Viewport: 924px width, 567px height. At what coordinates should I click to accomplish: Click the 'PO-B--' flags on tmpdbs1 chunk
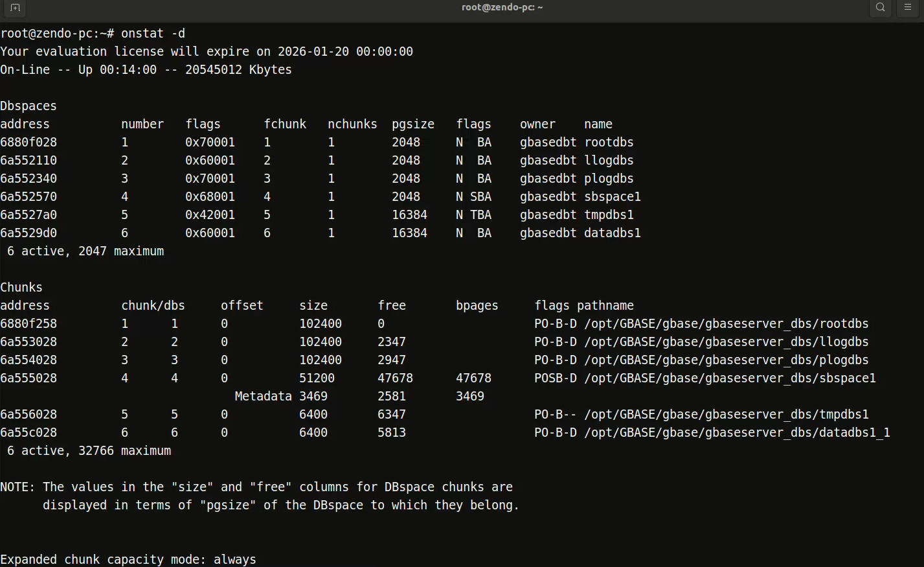[x=556, y=415]
